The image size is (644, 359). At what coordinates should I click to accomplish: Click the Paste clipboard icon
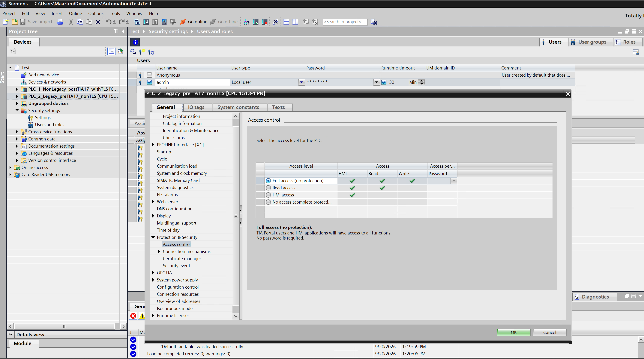coord(89,22)
